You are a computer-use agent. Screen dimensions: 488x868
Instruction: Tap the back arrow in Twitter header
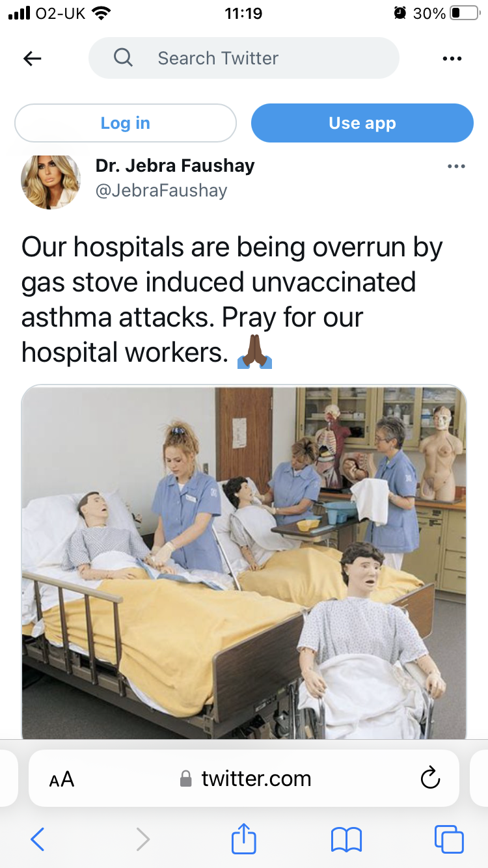pos(32,59)
